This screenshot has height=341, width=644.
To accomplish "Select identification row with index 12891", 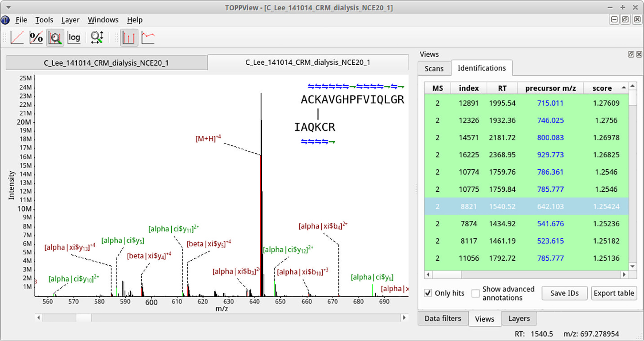I will coord(526,103).
